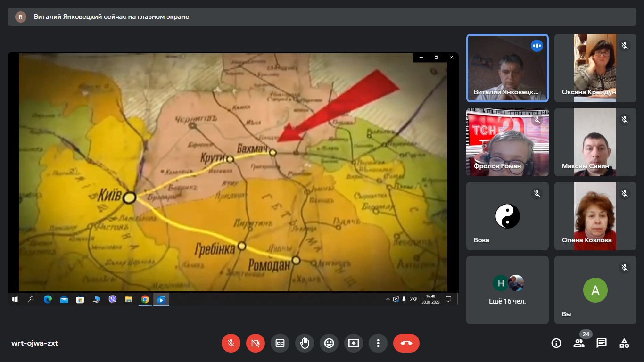Open the emoji reactions panel
The height and width of the screenshot is (362, 644).
(329, 343)
